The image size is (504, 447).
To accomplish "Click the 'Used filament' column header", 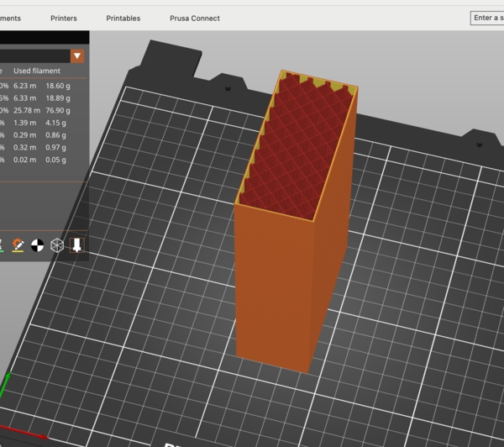I will click(x=37, y=71).
